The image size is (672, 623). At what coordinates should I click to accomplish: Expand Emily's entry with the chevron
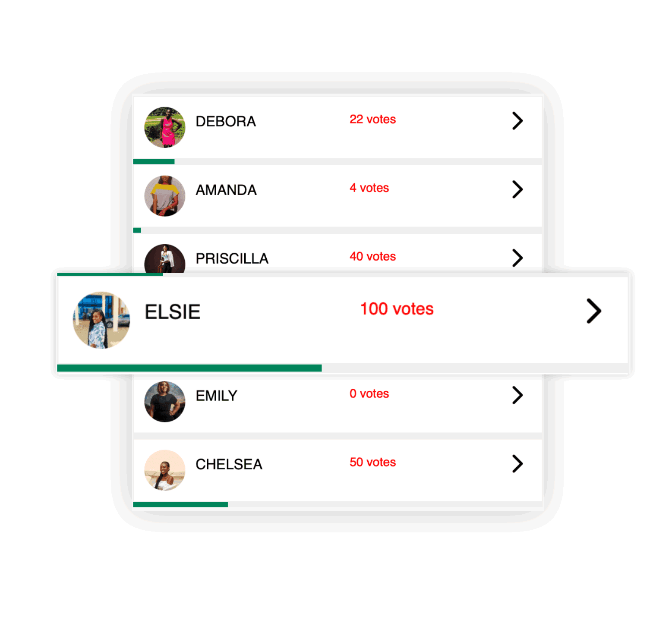(517, 395)
